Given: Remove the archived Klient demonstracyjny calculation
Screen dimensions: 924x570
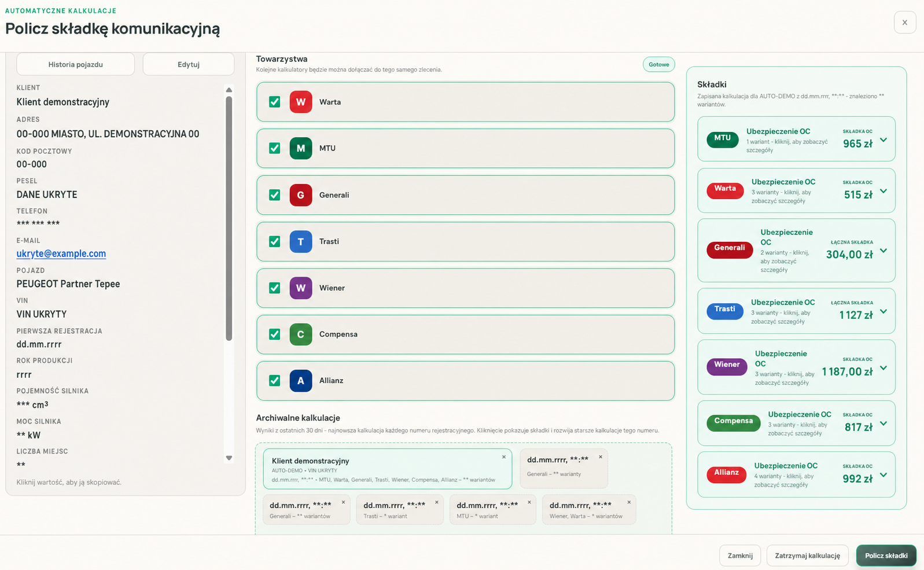Looking at the screenshot, I should pyautogui.click(x=504, y=457).
